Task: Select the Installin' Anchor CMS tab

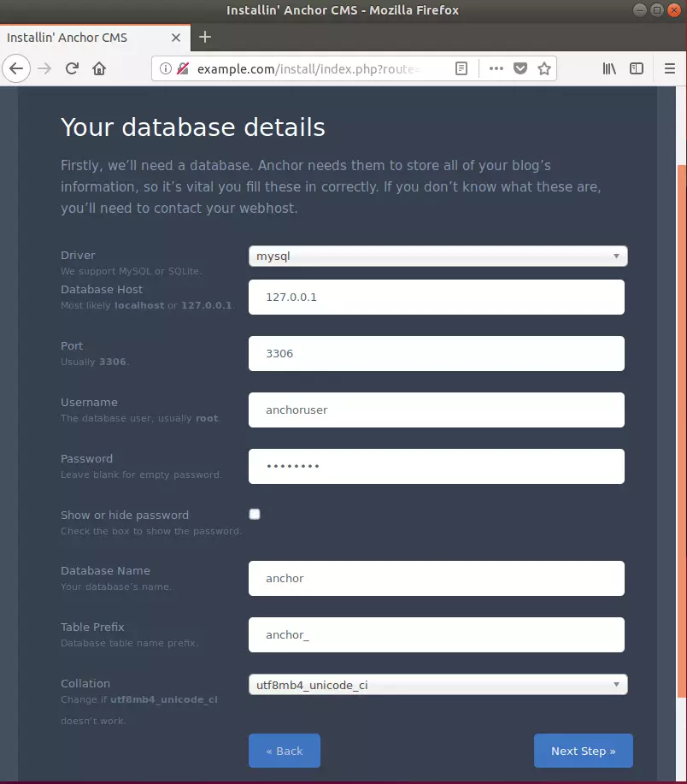Action: pos(95,38)
